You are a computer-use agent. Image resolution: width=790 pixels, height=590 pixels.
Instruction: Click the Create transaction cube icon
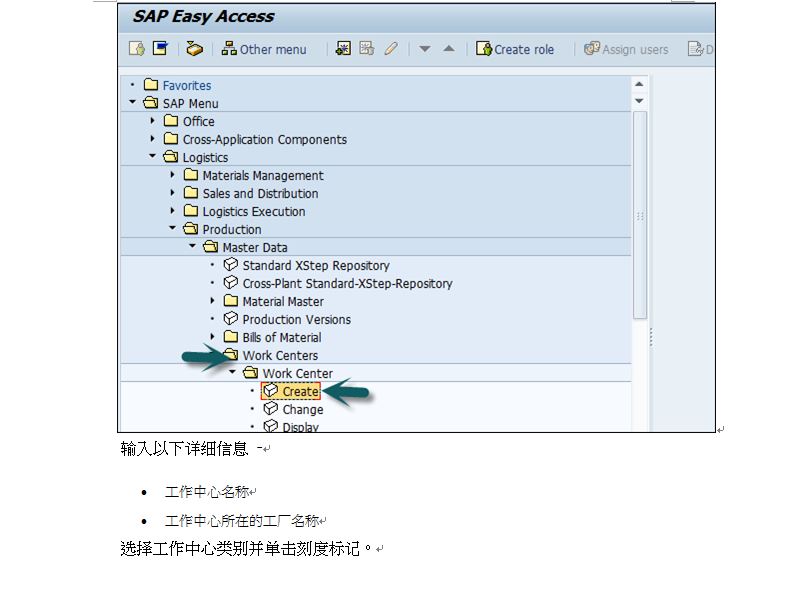coord(271,390)
